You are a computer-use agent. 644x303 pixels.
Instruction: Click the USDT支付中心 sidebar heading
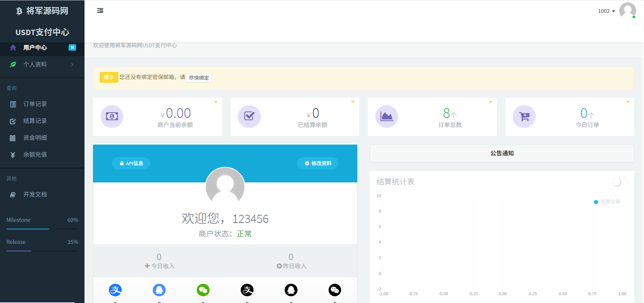(x=42, y=32)
